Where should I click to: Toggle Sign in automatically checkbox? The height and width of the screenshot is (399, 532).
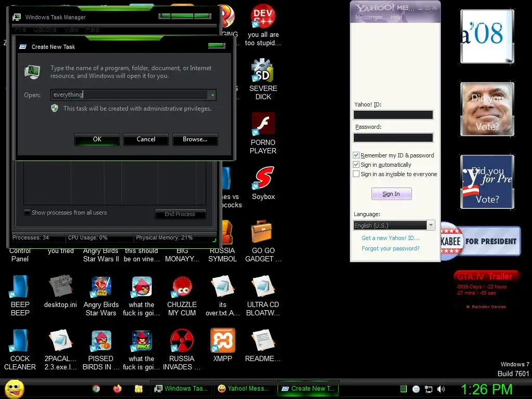pyautogui.click(x=356, y=165)
